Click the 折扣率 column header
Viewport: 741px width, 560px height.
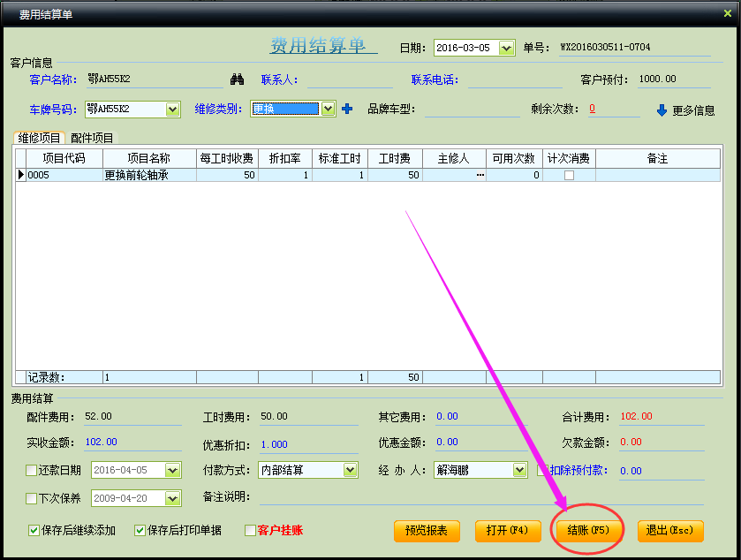tap(285, 158)
